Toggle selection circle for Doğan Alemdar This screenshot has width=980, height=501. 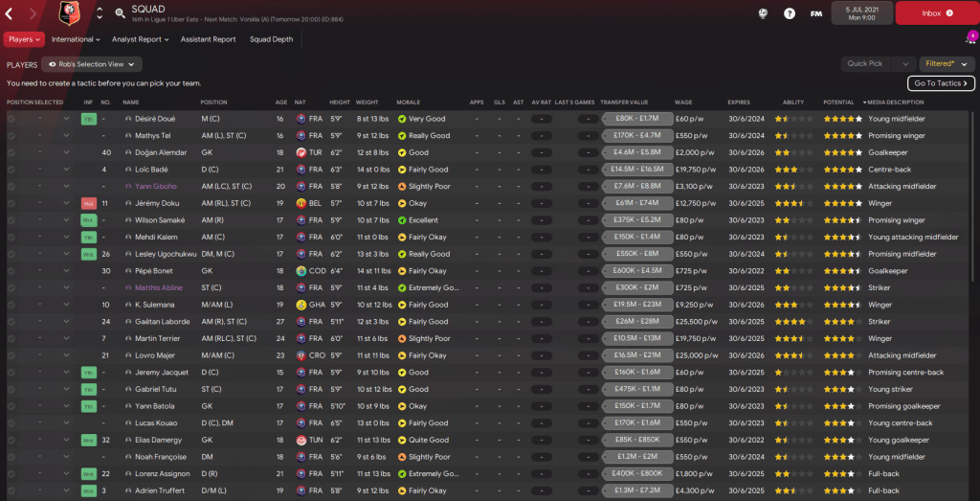[11, 153]
